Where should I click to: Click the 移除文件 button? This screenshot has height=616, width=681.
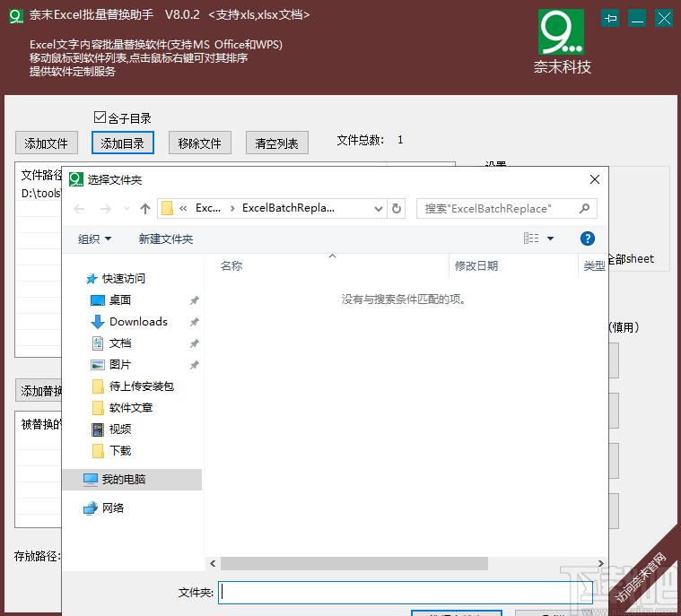tap(200, 143)
